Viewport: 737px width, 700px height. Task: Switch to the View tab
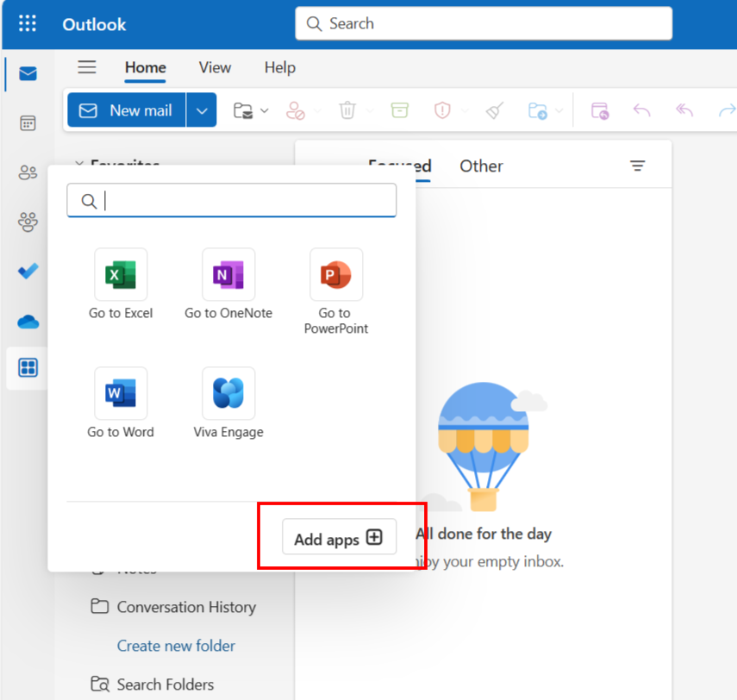click(215, 68)
